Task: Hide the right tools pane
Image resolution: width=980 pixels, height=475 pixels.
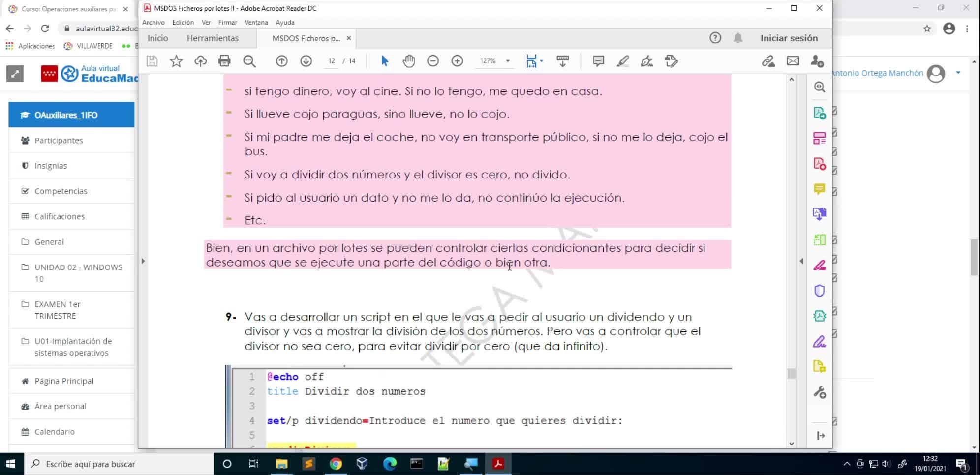Action: point(821,436)
